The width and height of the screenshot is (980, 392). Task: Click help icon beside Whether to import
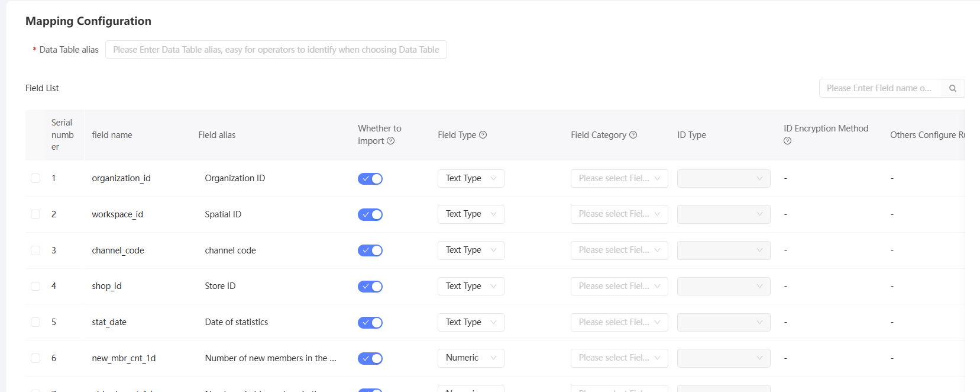pos(390,141)
